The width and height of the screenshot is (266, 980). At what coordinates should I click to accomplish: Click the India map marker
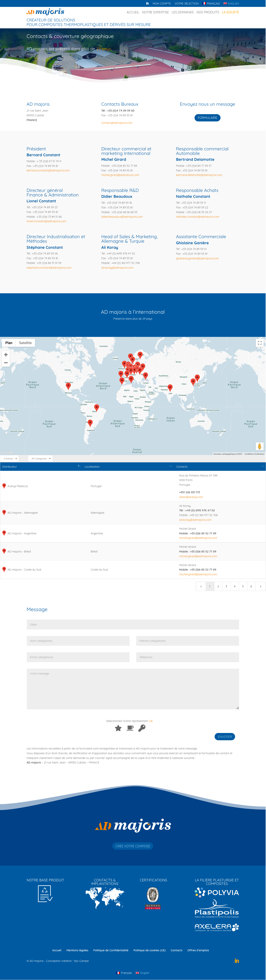(x=170, y=388)
